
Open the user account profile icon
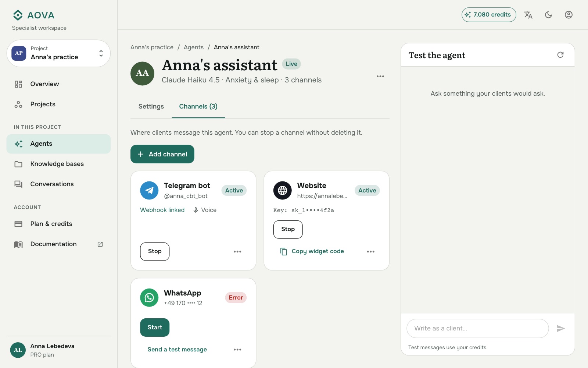[x=569, y=15]
